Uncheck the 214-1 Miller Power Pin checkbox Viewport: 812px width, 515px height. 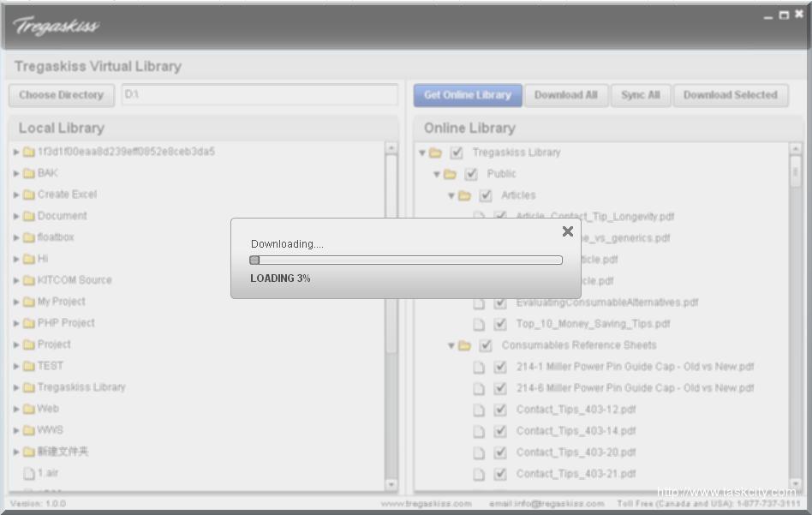click(x=499, y=367)
